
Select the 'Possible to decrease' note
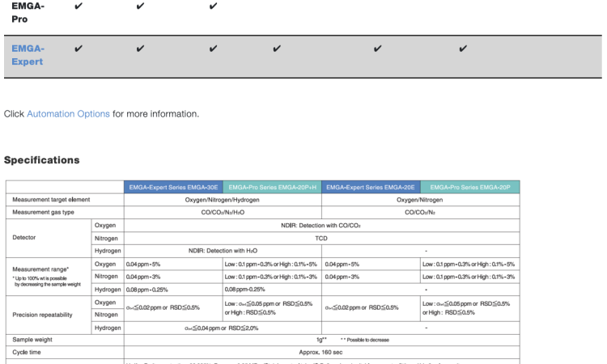(365, 340)
